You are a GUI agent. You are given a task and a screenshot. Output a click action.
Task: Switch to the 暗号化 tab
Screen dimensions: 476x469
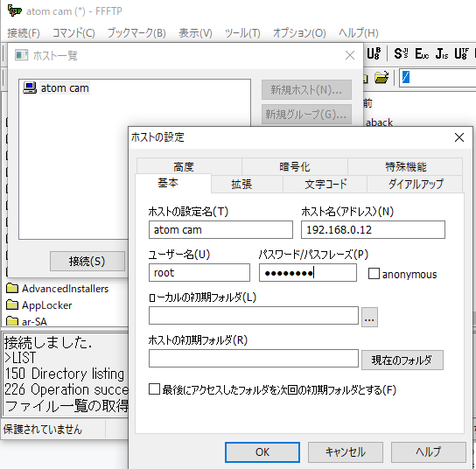(295, 166)
